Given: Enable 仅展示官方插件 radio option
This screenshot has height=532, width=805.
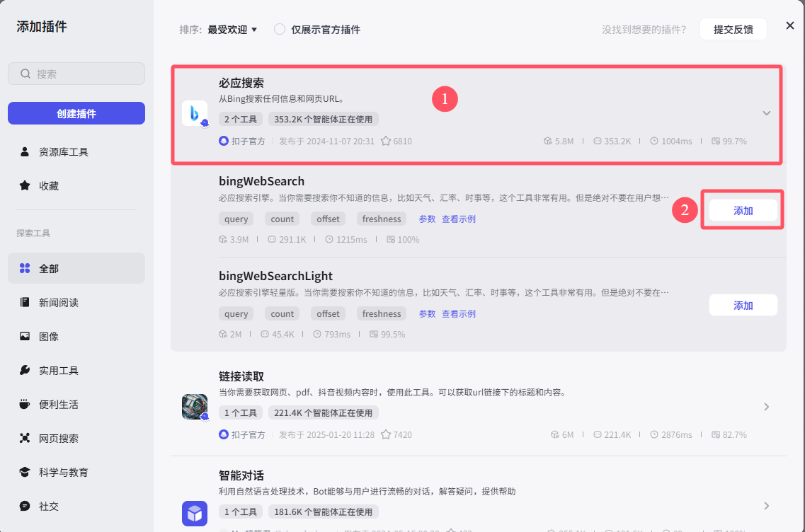Looking at the screenshot, I should click(x=279, y=29).
